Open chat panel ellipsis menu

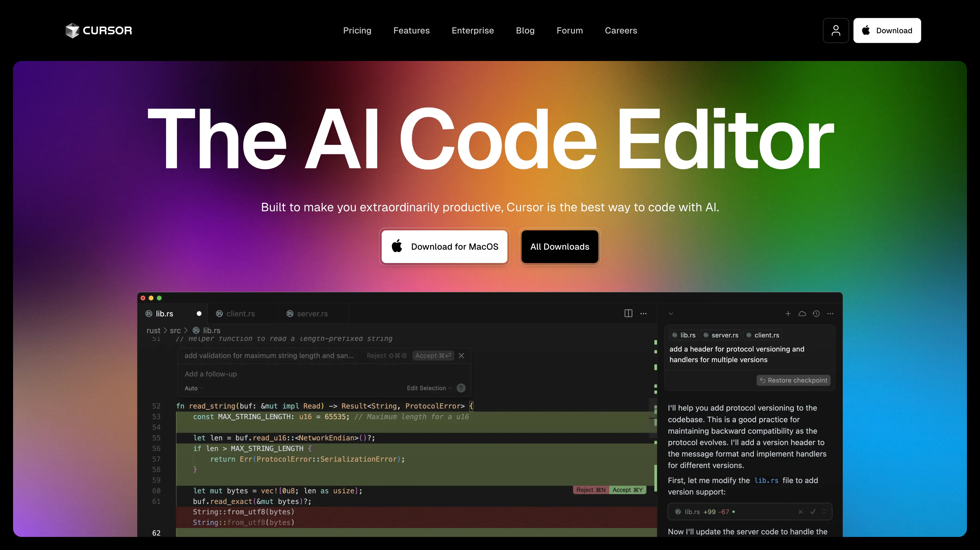coord(831,314)
